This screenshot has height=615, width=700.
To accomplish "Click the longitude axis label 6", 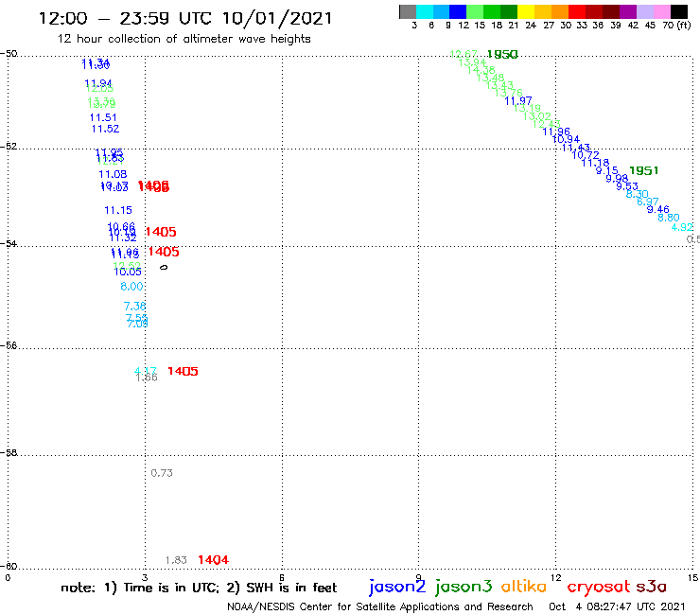I will pos(282,578).
